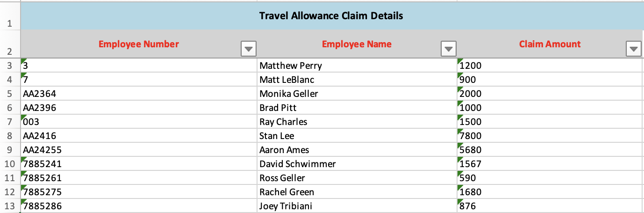Click the Employee Number header cell
Image resolution: width=644 pixels, height=213 pixels.
click(138, 44)
